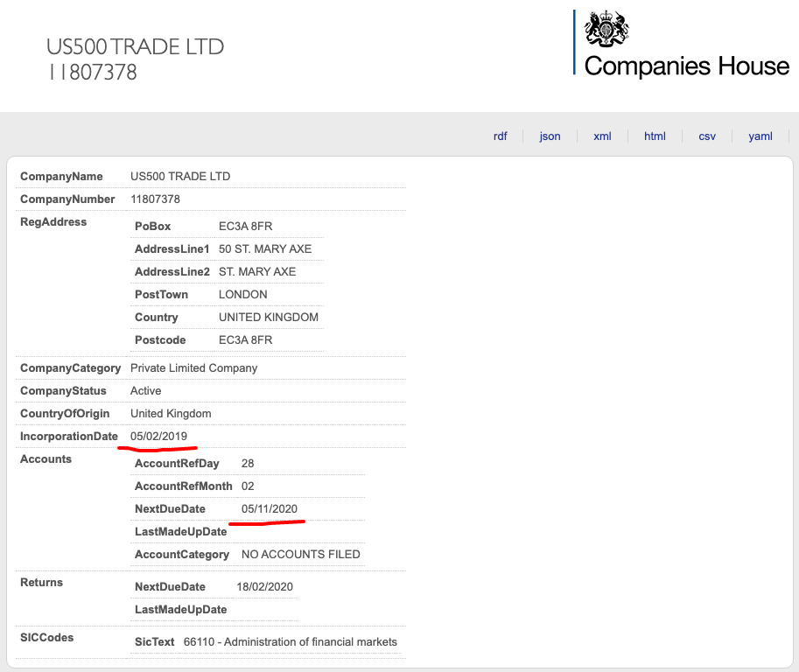Select the Accounts LastMadeUpDate label

181,532
